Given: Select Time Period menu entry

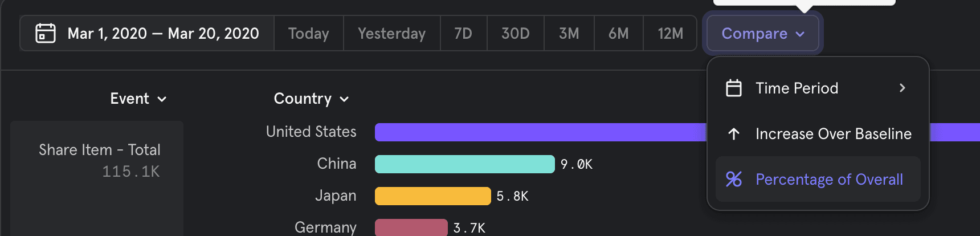Looking at the screenshot, I should tap(797, 88).
